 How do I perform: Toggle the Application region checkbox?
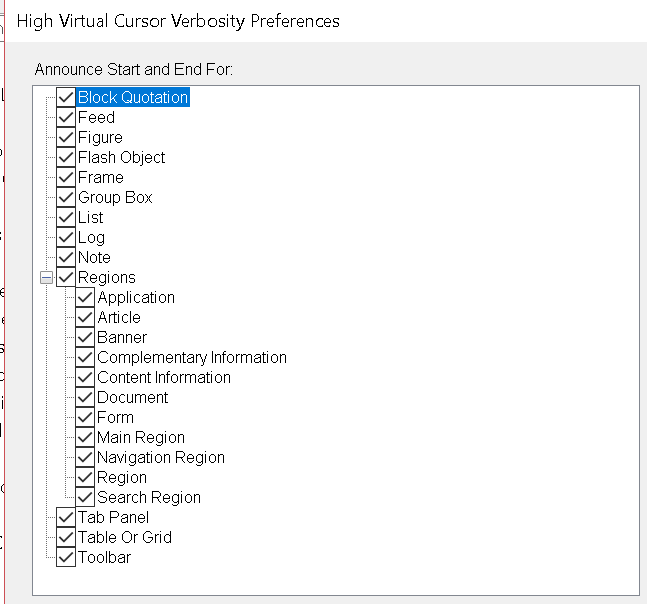click(85, 297)
